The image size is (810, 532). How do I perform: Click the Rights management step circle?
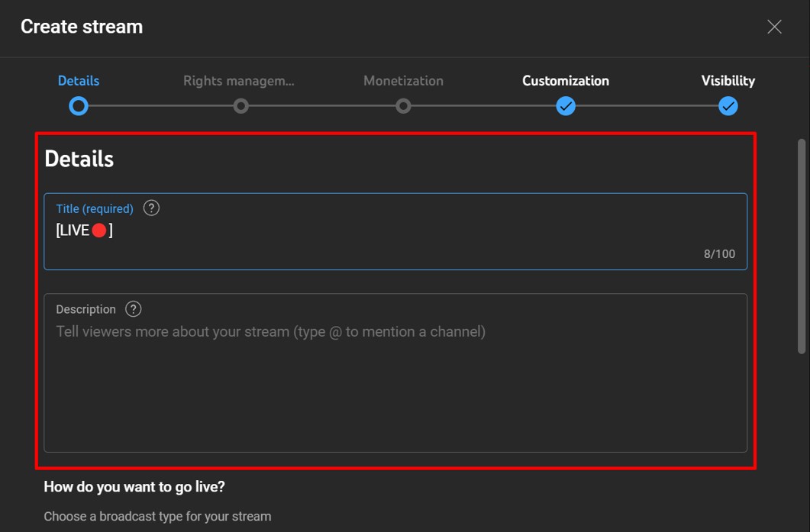click(x=240, y=106)
